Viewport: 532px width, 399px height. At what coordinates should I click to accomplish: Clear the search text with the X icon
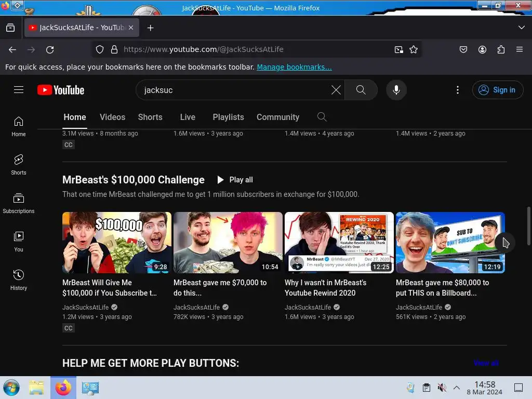[336, 90]
